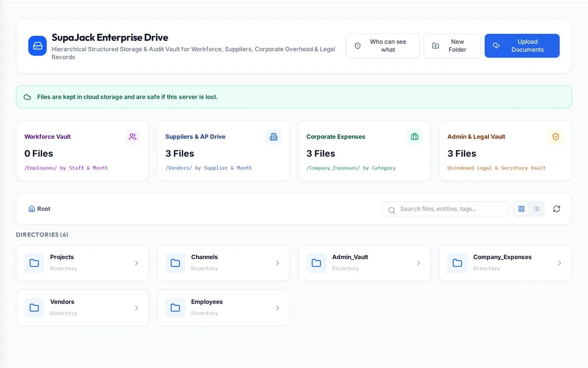This screenshot has height=368, width=588.
Task: Focus the Search files, entities, tags field
Action: pos(445,209)
